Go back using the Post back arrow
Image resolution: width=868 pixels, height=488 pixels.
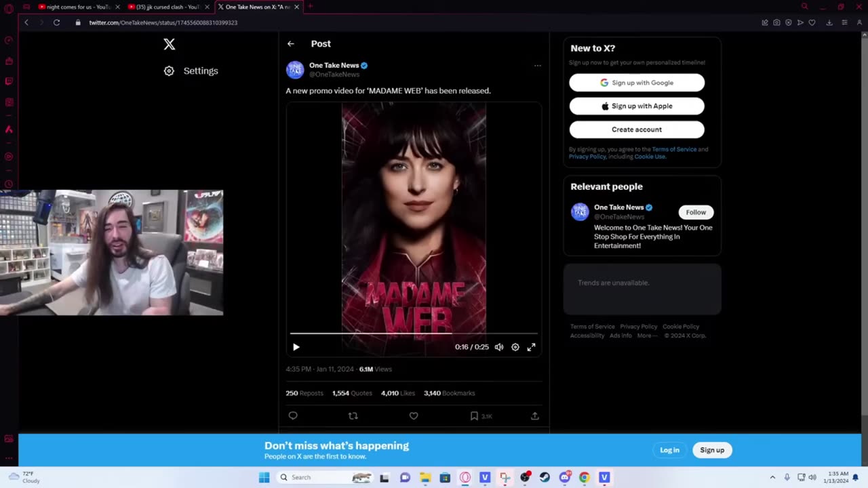(x=291, y=43)
